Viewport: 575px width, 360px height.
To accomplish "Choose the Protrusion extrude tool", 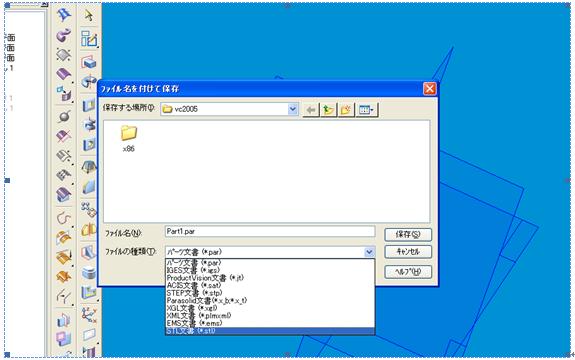I will coord(89,63).
